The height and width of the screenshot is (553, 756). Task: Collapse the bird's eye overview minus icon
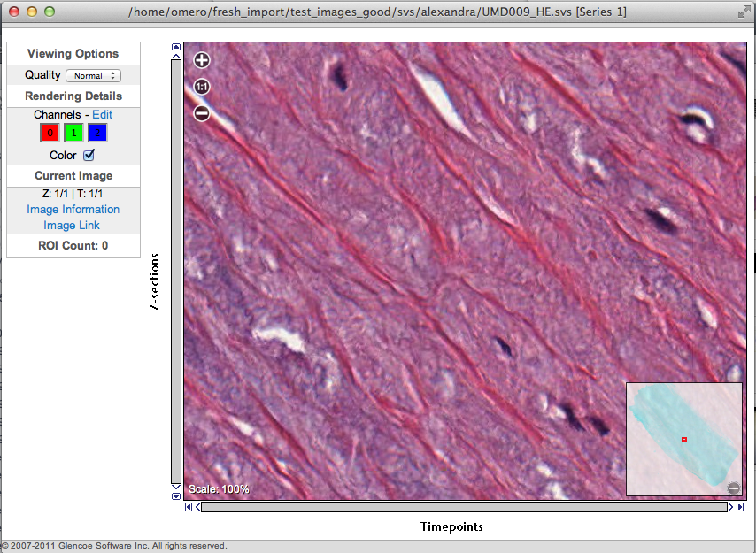click(733, 488)
